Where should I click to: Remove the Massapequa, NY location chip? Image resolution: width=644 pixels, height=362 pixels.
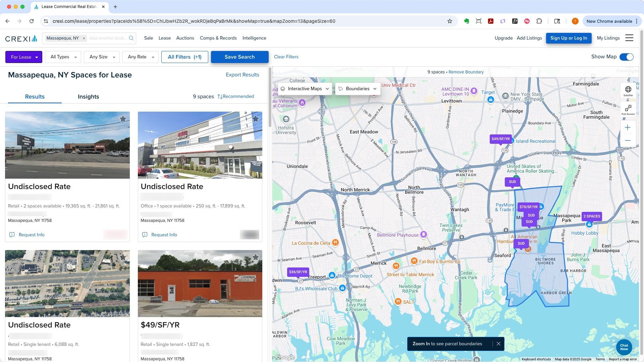pyautogui.click(x=84, y=38)
